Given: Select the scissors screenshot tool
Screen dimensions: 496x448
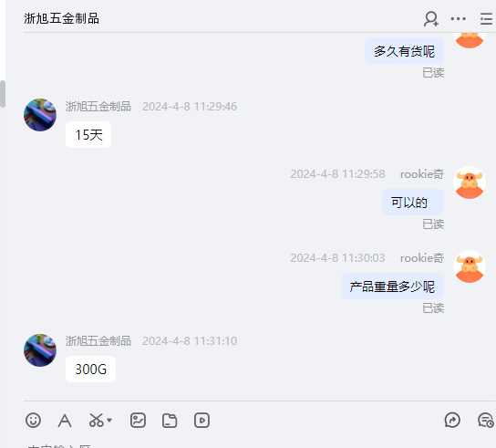Looking at the screenshot, I should [x=96, y=420].
